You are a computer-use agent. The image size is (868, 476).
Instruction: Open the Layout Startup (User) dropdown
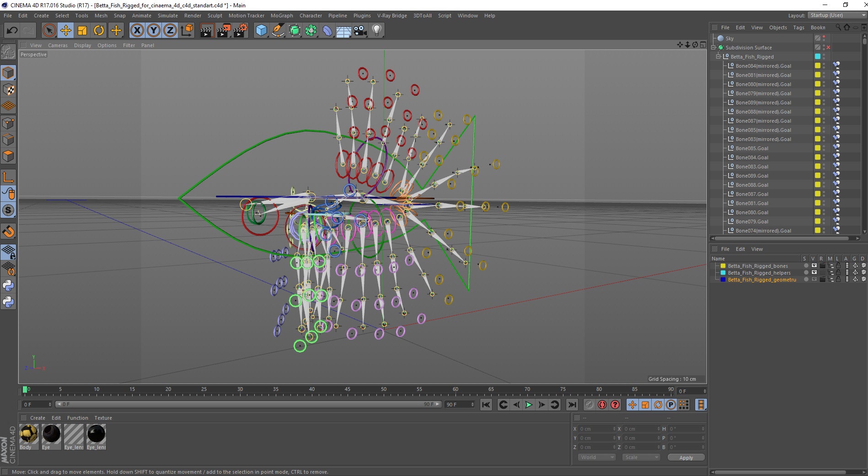(837, 15)
